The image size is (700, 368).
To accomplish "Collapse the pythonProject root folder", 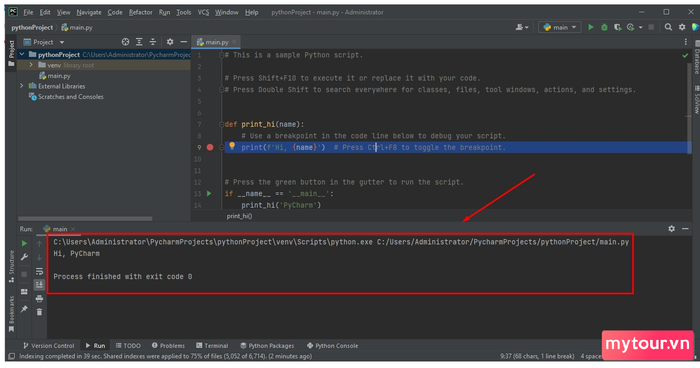I will pos(21,54).
